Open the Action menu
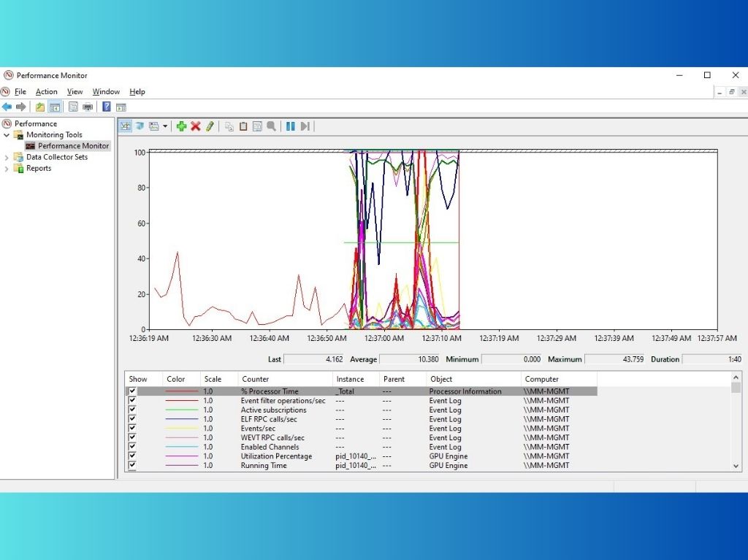This screenshot has width=748, height=560. tap(46, 91)
